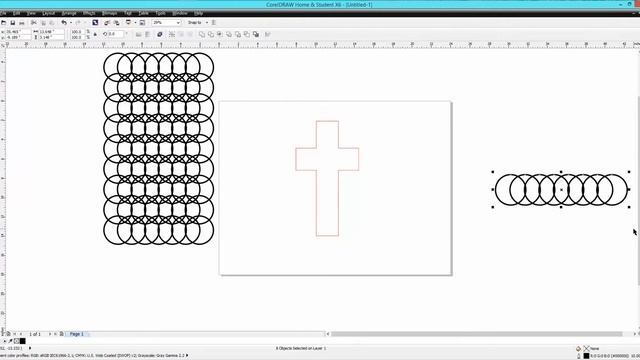Screen dimensions: 640x360
Task: Expand color profile info arrow in status bar
Action: [x=187, y=356]
